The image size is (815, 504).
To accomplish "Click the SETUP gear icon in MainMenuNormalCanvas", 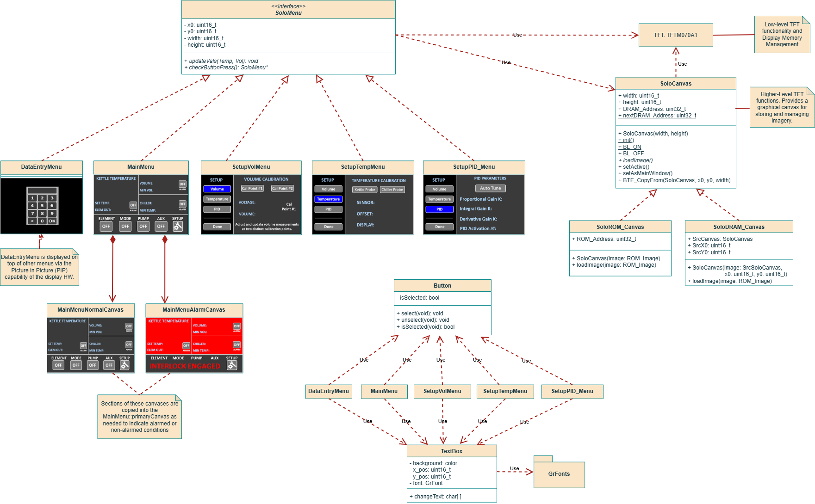I will (x=124, y=365).
